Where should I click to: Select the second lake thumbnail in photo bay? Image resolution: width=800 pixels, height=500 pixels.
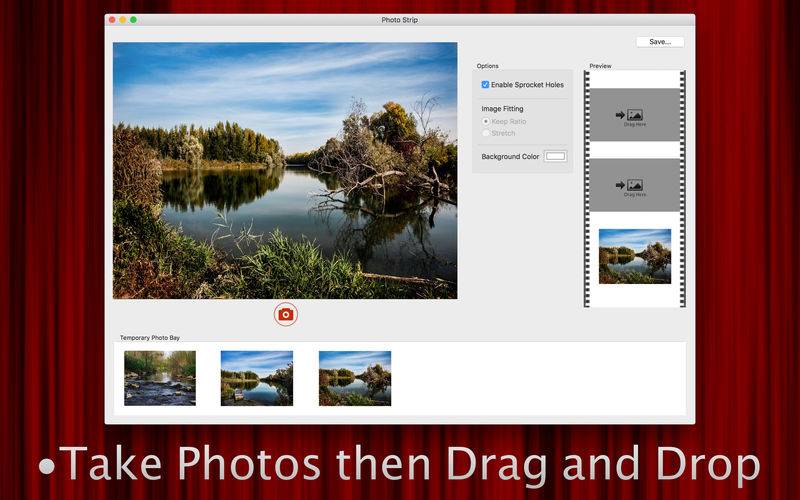[x=257, y=378]
